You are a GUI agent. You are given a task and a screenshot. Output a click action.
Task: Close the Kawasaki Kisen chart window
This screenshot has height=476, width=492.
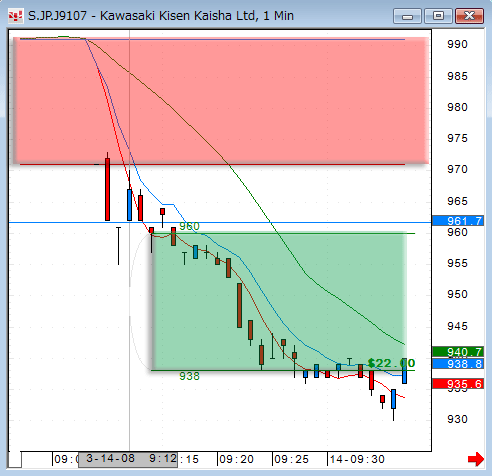click(469, 16)
